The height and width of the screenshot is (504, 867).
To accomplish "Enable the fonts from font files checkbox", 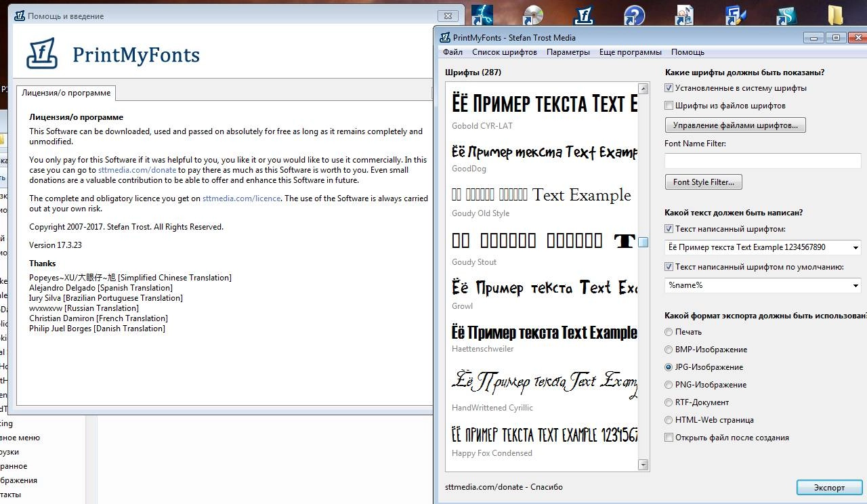I will pos(669,106).
